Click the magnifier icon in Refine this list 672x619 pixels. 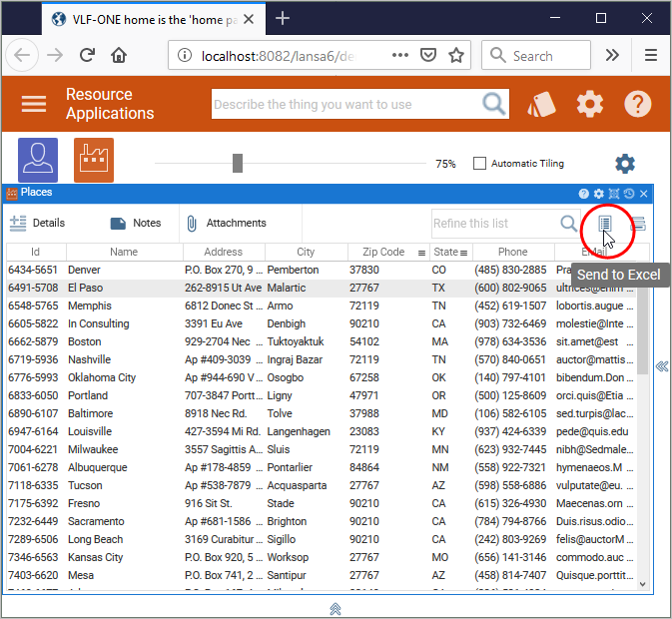tap(569, 224)
